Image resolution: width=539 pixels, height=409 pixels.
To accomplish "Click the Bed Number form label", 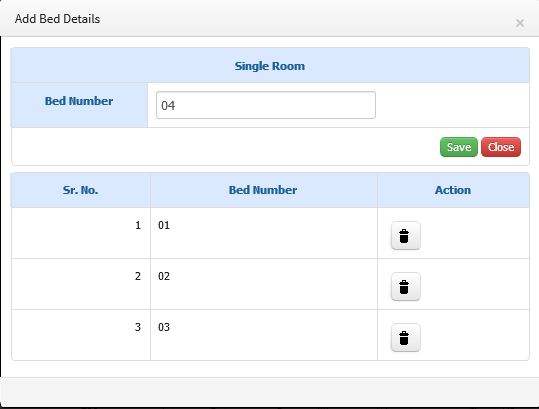I will pyautogui.click(x=79, y=101).
